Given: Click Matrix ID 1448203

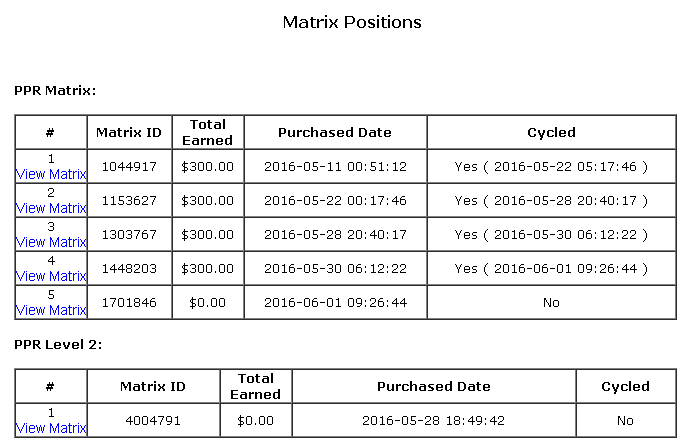Looking at the screenshot, I should point(129,269).
